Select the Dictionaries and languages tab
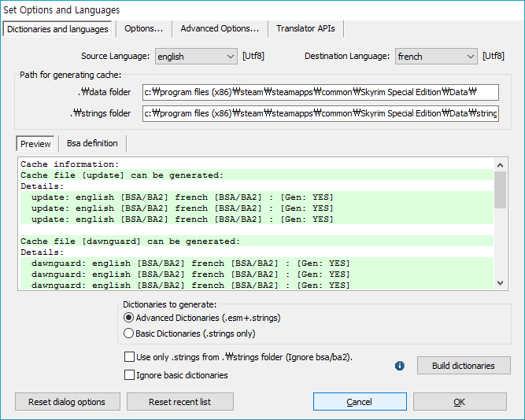 click(x=57, y=29)
